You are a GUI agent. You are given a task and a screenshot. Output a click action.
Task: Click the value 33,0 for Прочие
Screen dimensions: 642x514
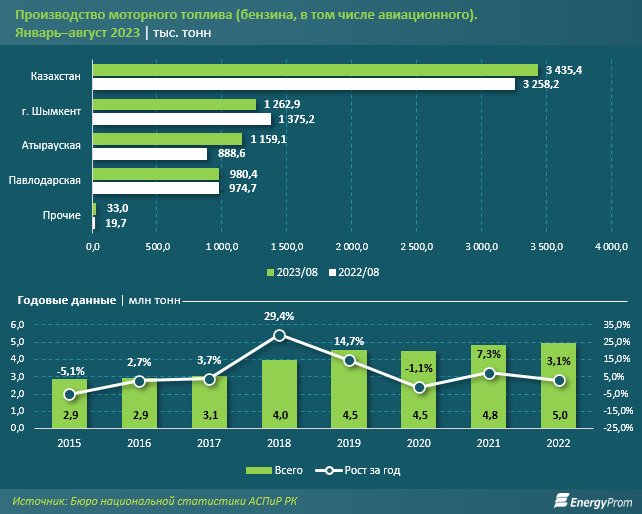(x=118, y=208)
